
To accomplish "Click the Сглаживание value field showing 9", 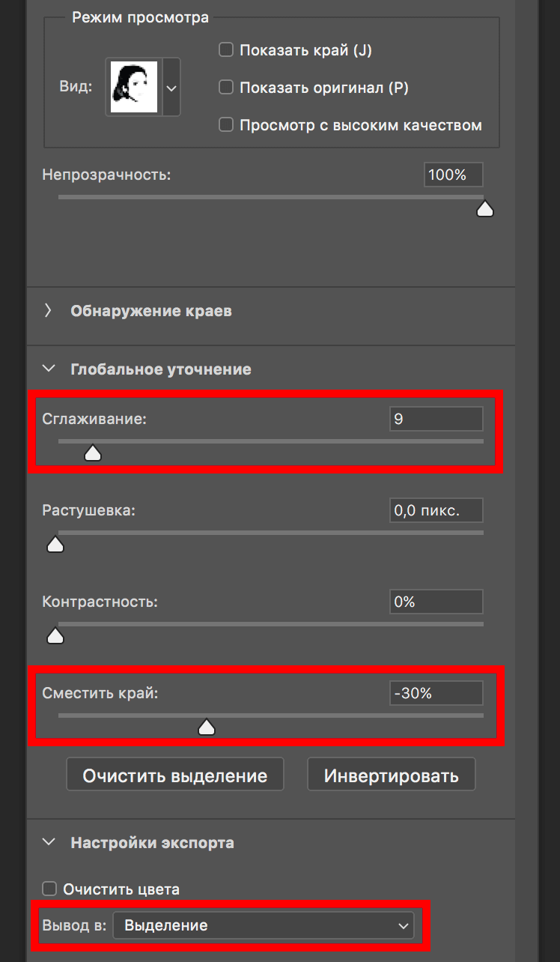I will click(436, 419).
